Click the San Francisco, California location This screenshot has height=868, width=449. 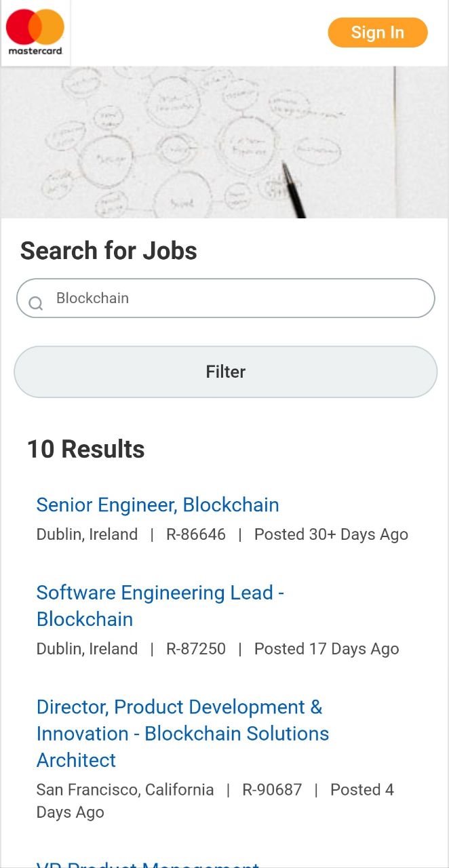pyautogui.click(x=125, y=790)
